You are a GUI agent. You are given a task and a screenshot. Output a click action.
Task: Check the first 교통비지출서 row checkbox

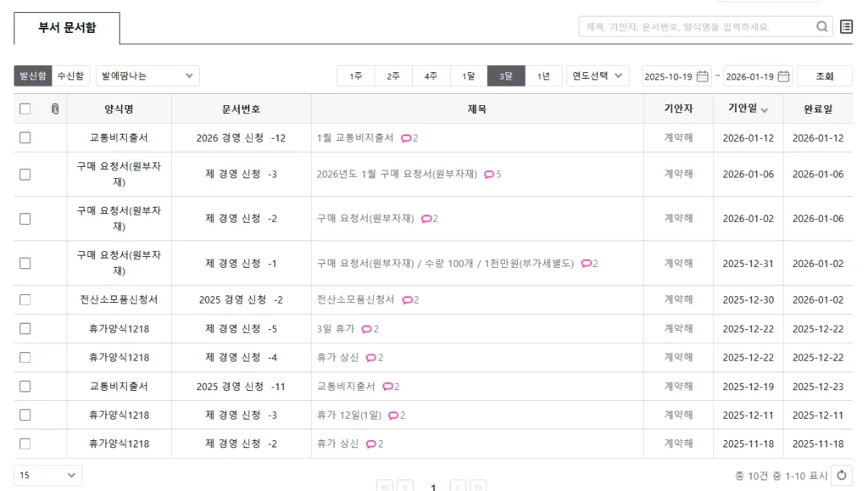25,137
